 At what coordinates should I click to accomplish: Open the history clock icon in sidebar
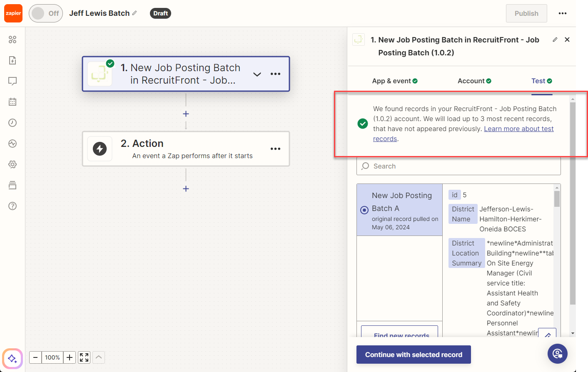tap(12, 123)
